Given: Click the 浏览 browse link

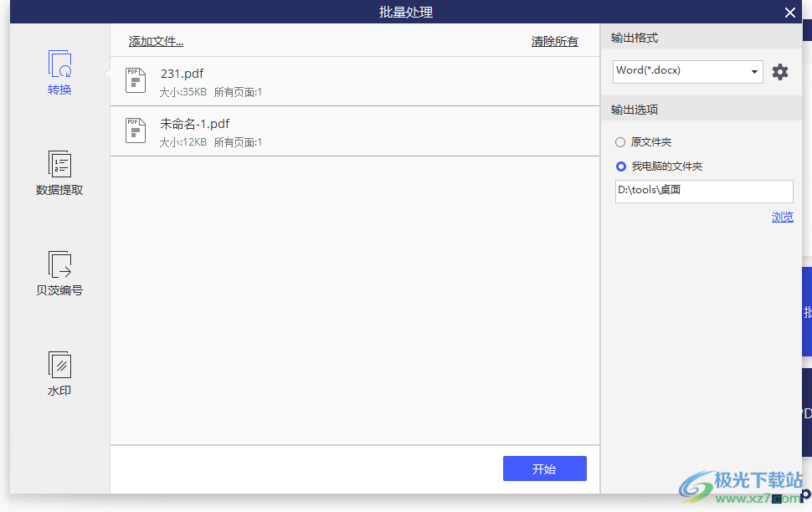Looking at the screenshot, I should (x=782, y=218).
